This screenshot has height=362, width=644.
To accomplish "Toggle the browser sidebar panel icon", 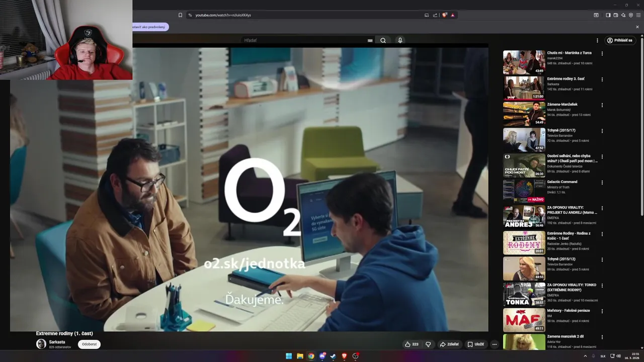I will pos(608,15).
